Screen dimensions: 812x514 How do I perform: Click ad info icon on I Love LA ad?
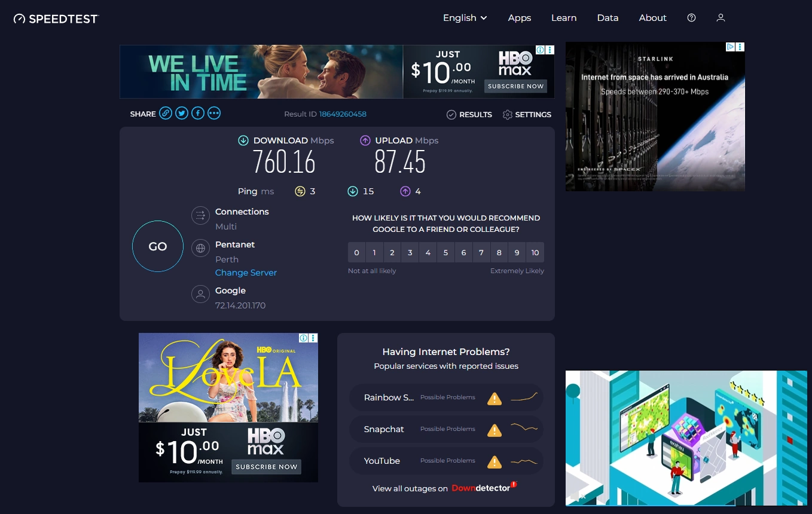[304, 338]
